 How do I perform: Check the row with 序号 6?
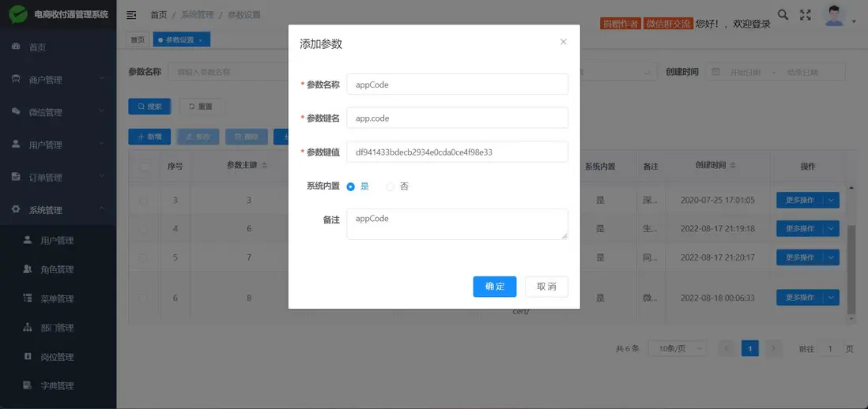click(x=145, y=298)
